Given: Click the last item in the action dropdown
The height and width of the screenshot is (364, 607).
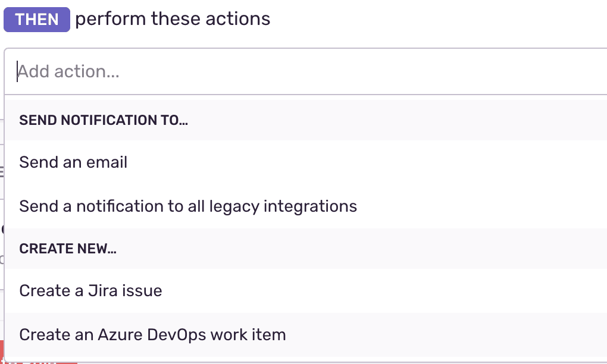Looking at the screenshot, I should click(152, 334).
